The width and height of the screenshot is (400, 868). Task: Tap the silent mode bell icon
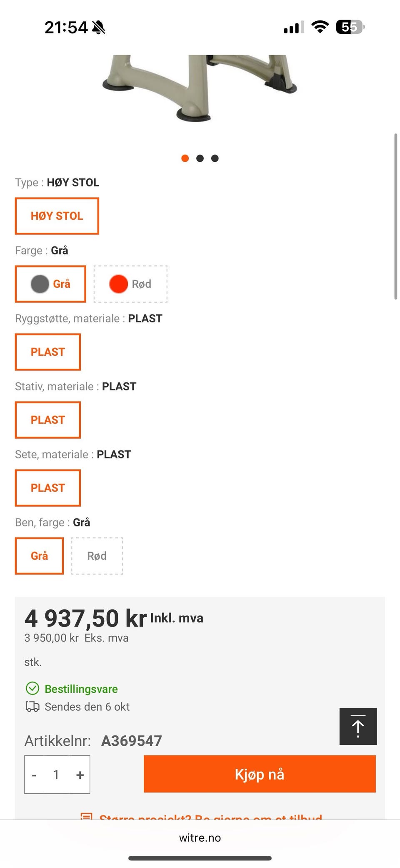(x=99, y=28)
